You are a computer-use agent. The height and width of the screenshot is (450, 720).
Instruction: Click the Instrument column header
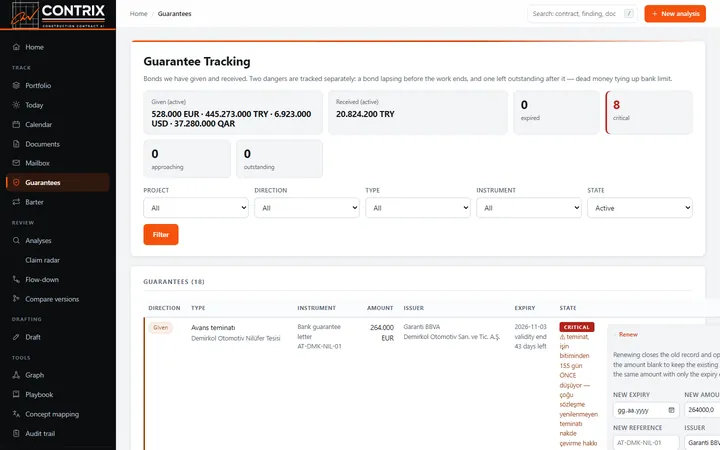tap(316, 308)
